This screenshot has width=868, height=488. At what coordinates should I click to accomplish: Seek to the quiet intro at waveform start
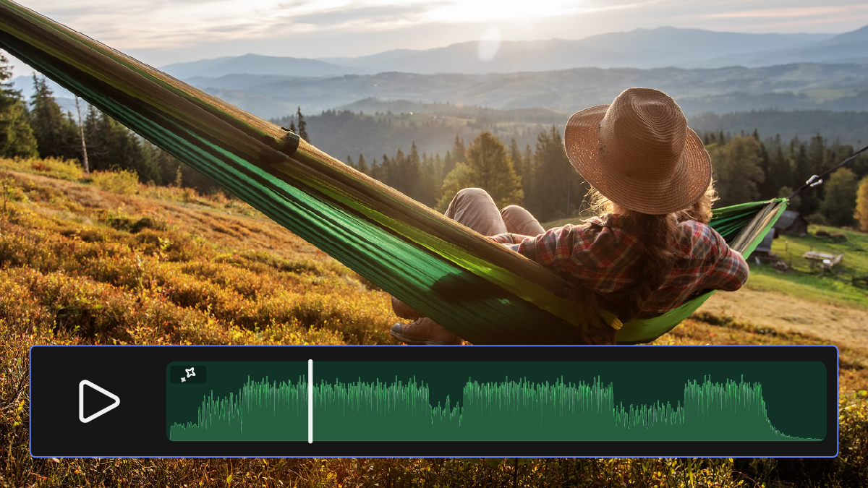point(184,430)
